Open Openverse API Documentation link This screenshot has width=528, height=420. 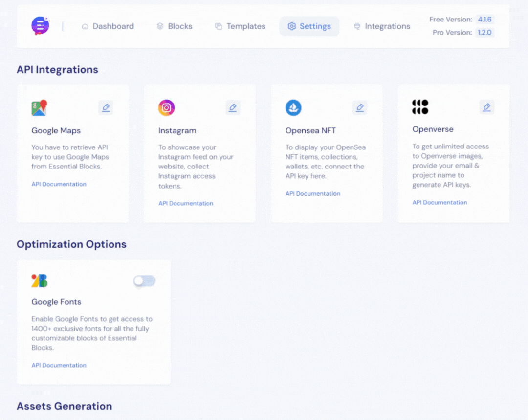pos(440,202)
